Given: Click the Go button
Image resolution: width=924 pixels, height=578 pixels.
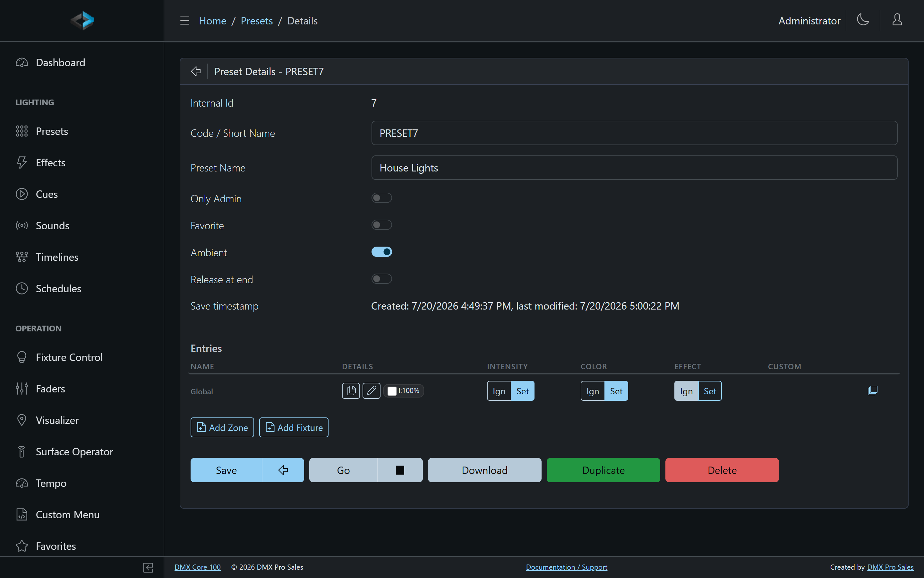Looking at the screenshot, I should pos(343,470).
